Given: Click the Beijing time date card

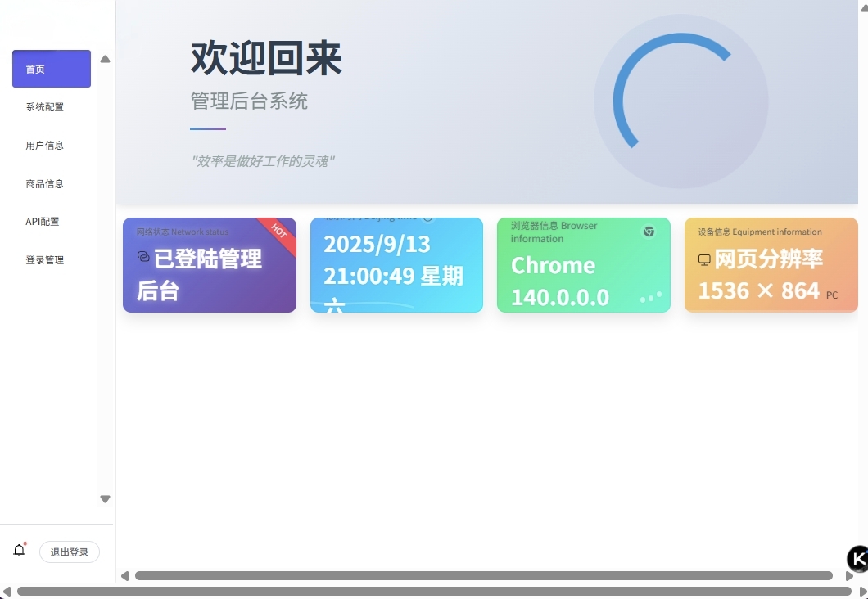Looking at the screenshot, I should click(396, 266).
